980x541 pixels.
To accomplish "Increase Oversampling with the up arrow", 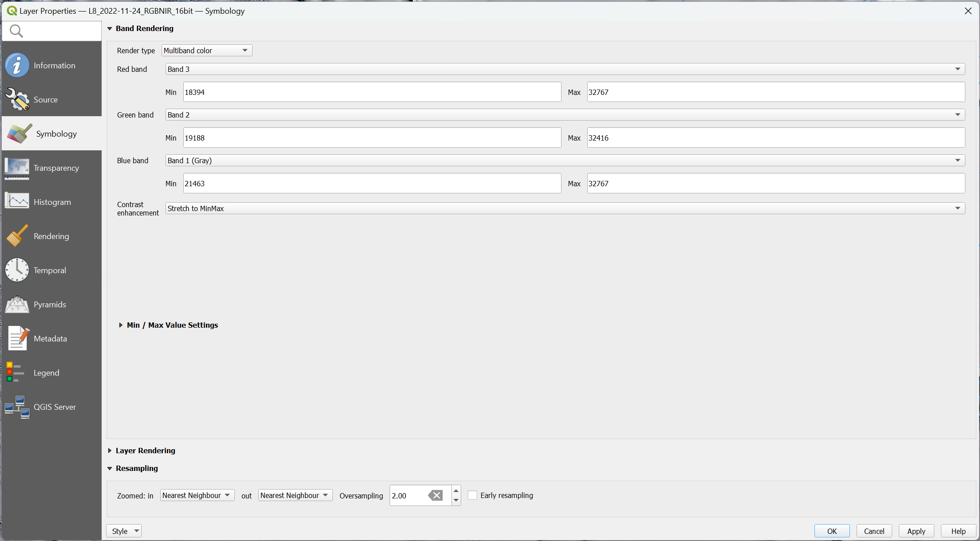I will click(x=456, y=491).
